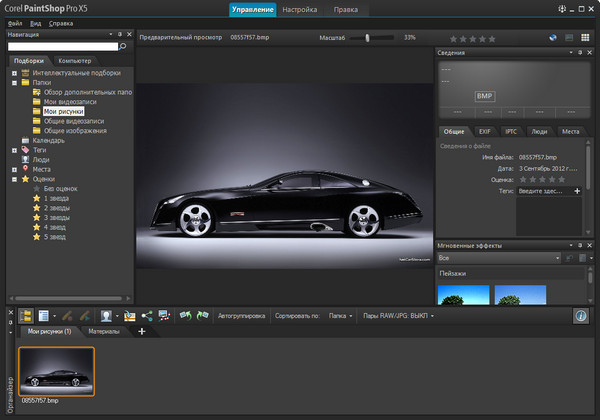
Task: Click the map mode globe icon
Action: click(x=552, y=37)
